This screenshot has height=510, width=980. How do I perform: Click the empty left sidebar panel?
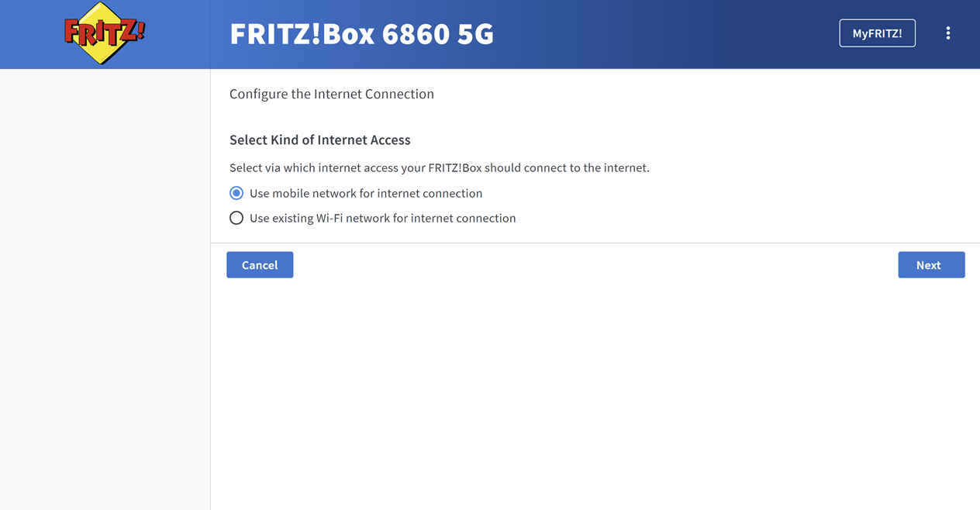(x=105, y=287)
